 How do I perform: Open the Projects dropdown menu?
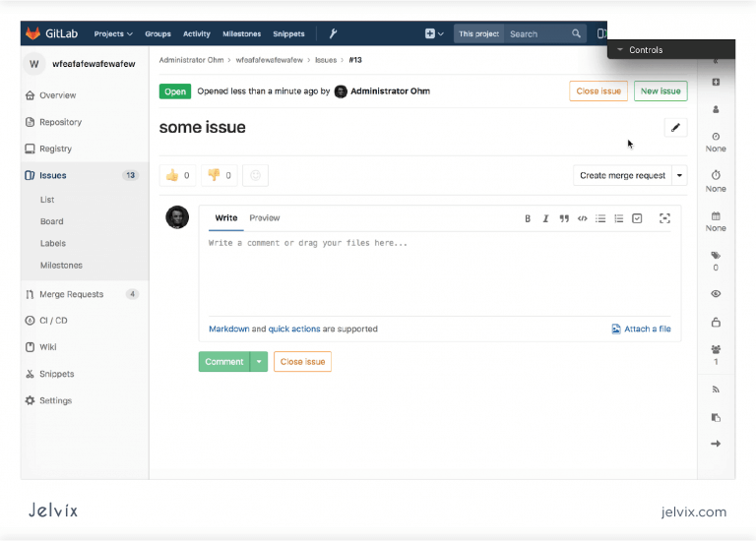(x=113, y=33)
